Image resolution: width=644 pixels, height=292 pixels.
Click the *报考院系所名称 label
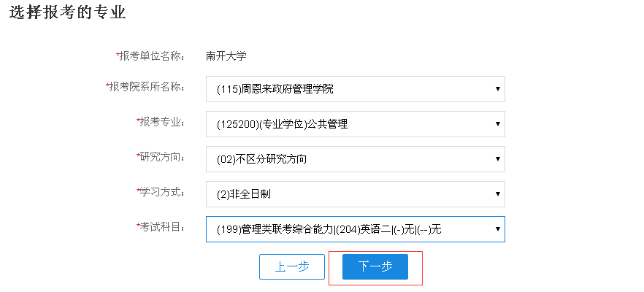tap(146, 87)
